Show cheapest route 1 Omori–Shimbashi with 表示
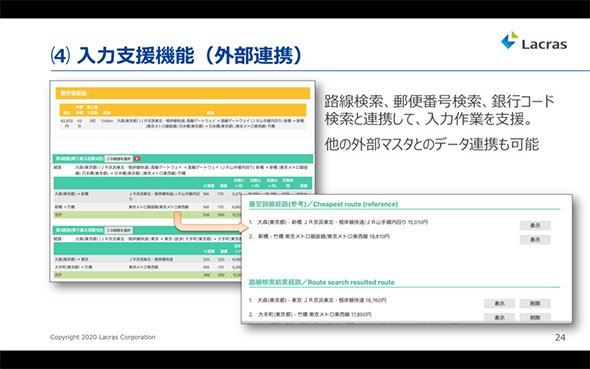The height and width of the screenshot is (369, 590). 535,225
